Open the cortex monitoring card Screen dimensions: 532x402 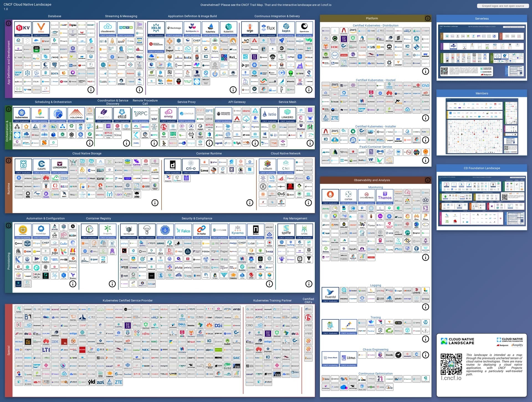348,197
